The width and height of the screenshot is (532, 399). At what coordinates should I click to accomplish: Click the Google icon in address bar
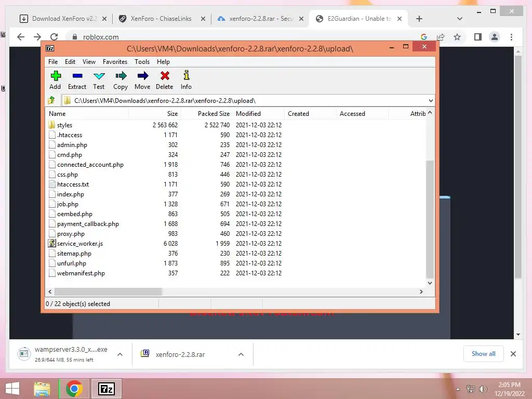point(424,37)
